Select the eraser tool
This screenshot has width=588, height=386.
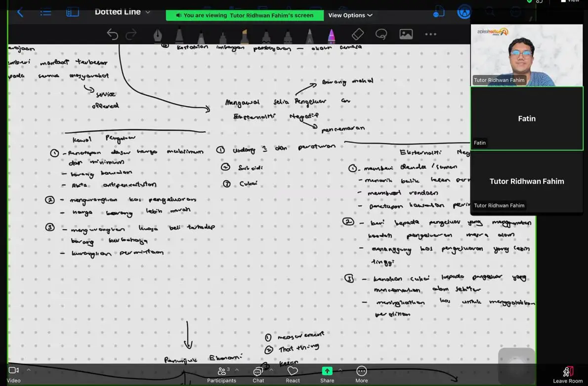(x=358, y=34)
